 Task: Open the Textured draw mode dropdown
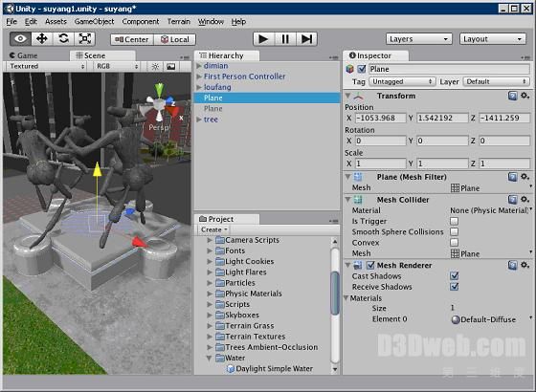tap(47, 66)
